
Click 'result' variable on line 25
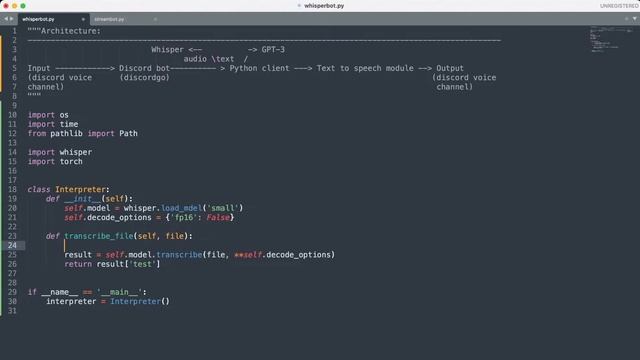point(78,255)
